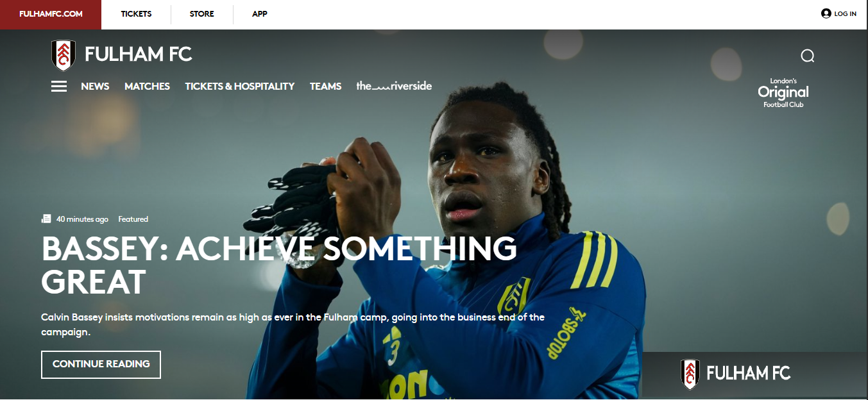
Task: Click the London's Original Football Club badge
Action: (783, 93)
